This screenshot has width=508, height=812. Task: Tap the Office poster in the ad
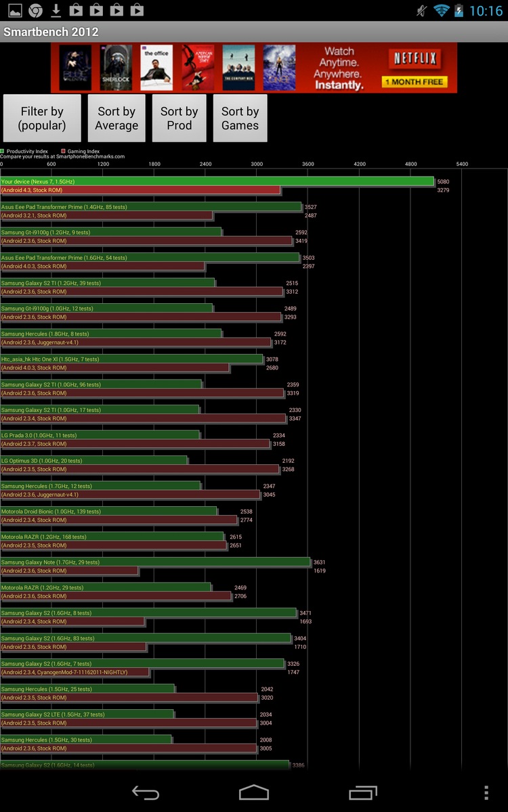[x=156, y=68]
